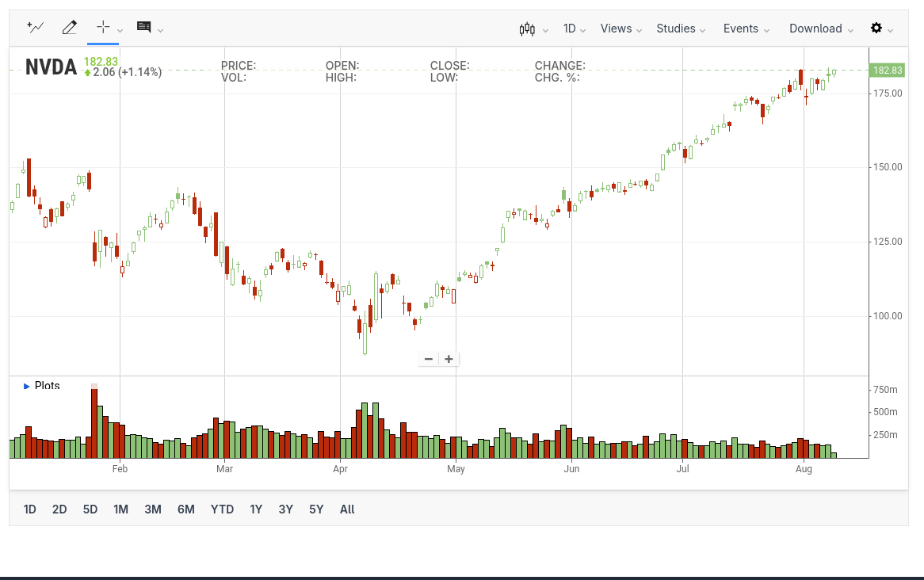The image size is (924, 580).
Task: Select the 6M range button
Action: click(186, 509)
